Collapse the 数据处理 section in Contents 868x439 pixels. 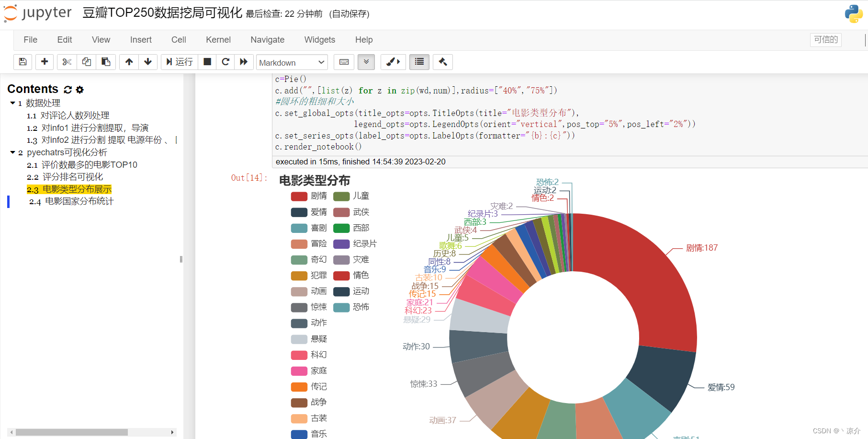point(13,103)
